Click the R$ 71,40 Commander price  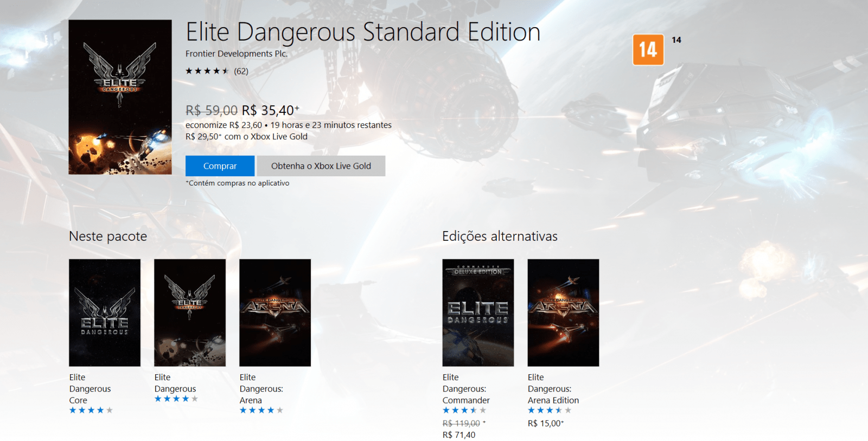point(459,435)
